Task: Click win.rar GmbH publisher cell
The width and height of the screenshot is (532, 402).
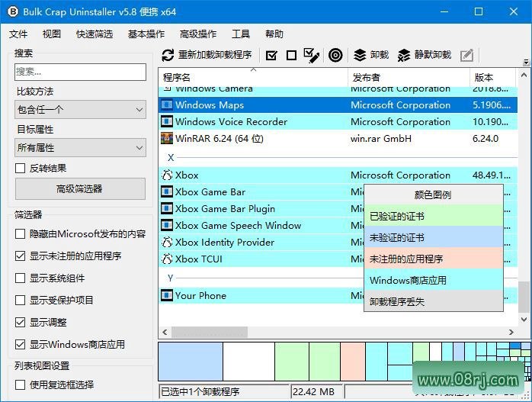Action: pyautogui.click(x=380, y=139)
